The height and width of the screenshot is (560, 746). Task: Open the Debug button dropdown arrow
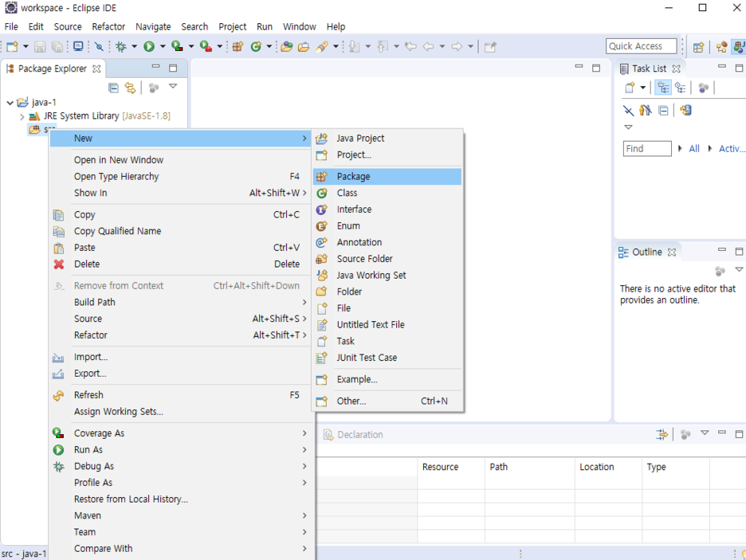134,46
